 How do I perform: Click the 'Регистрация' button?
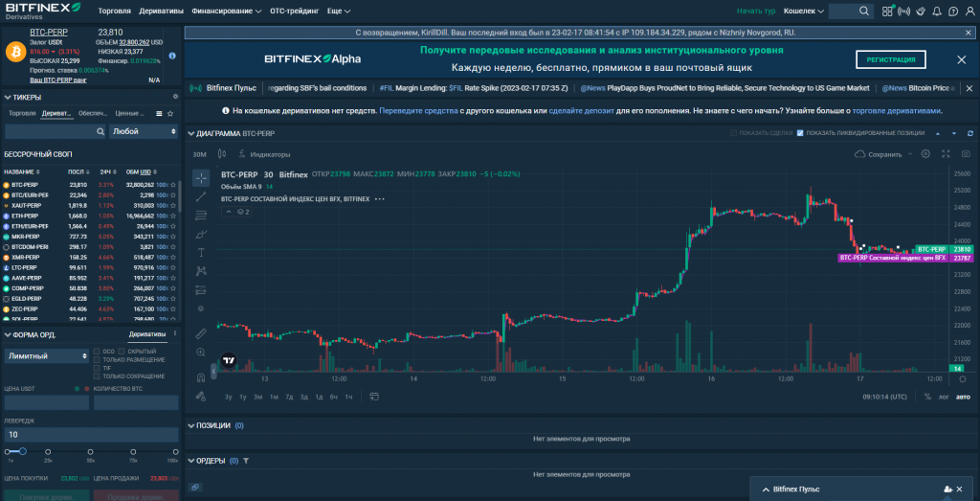[891, 59]
